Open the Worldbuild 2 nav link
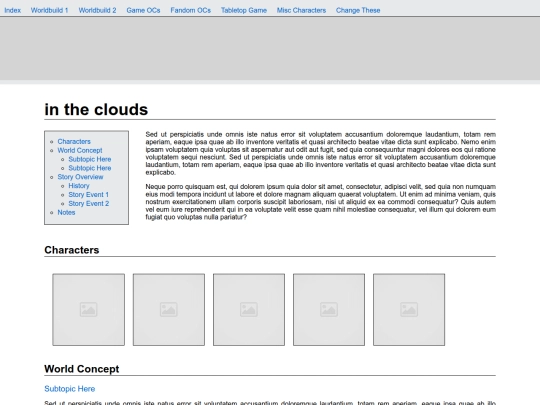 97,10
